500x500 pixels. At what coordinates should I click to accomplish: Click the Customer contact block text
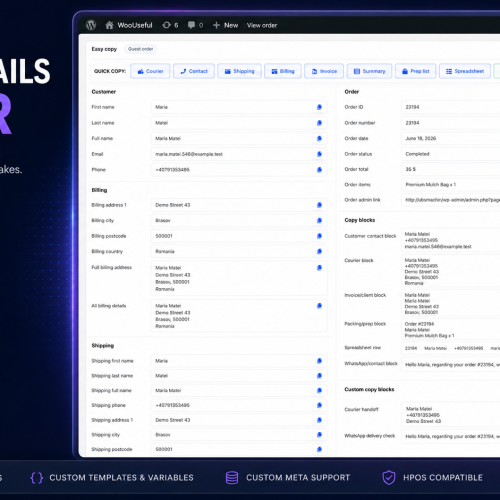click(x=451, y=240)
